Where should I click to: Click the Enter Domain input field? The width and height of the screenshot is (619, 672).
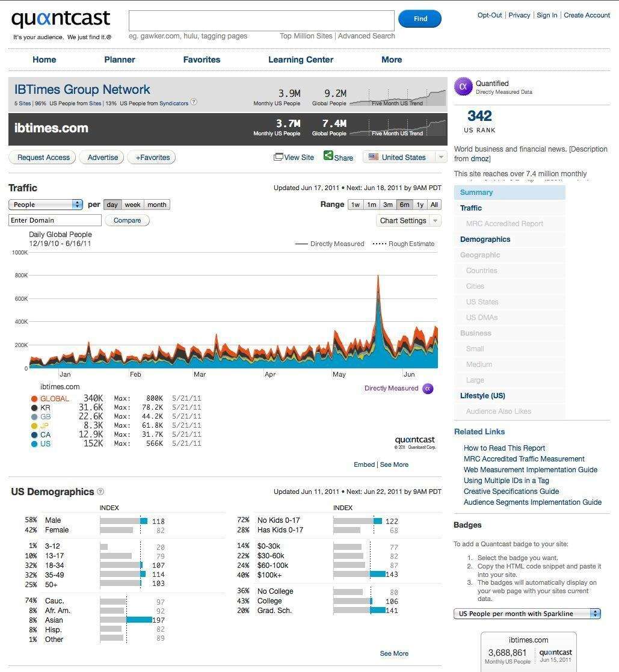pos(55,220)
